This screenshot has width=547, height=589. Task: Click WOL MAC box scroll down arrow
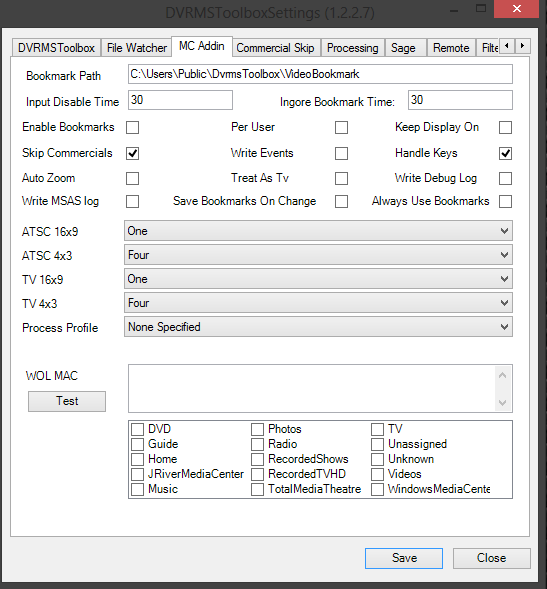click(x=502, y=403)
